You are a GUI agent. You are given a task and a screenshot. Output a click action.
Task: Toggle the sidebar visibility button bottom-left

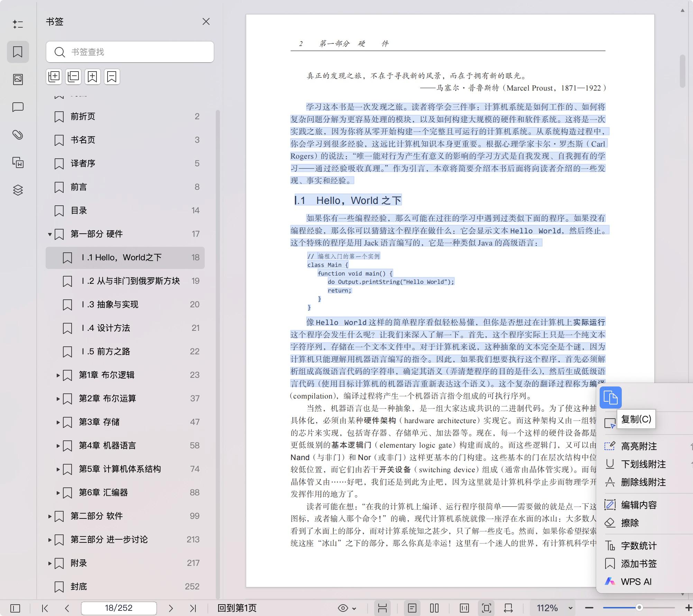(15, 608)
